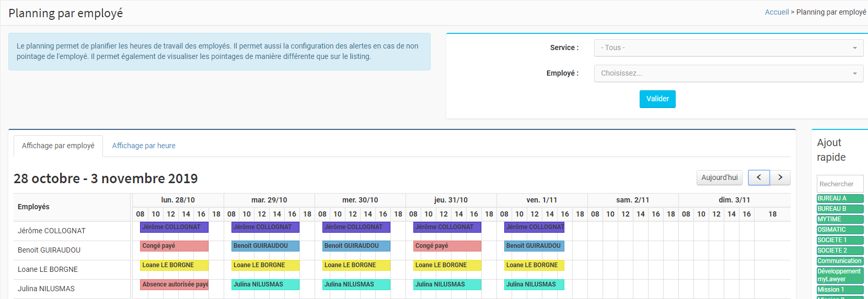This screenshot has width=868, height=299.
Task: Open the Employé dropdown
Action: point(728,73)
